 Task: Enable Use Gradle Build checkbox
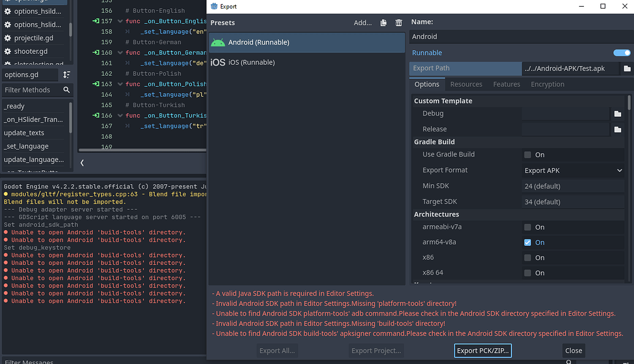click(x=527, y=155)
